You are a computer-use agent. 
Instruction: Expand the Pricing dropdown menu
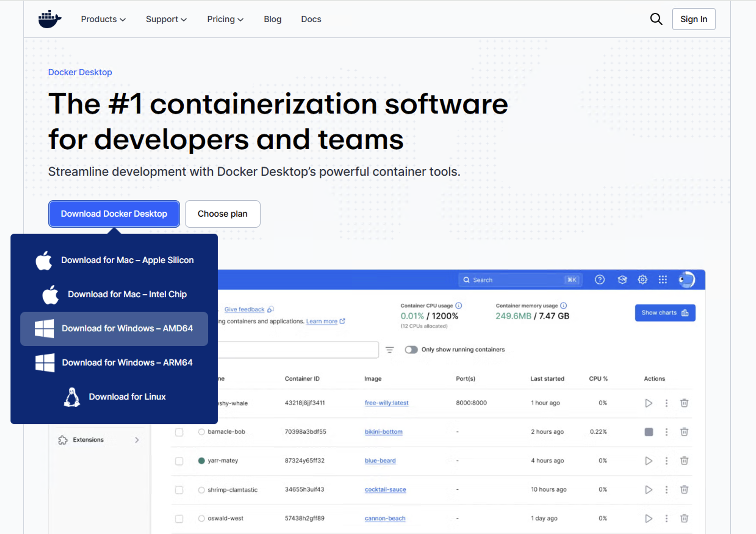coord(225,19)
